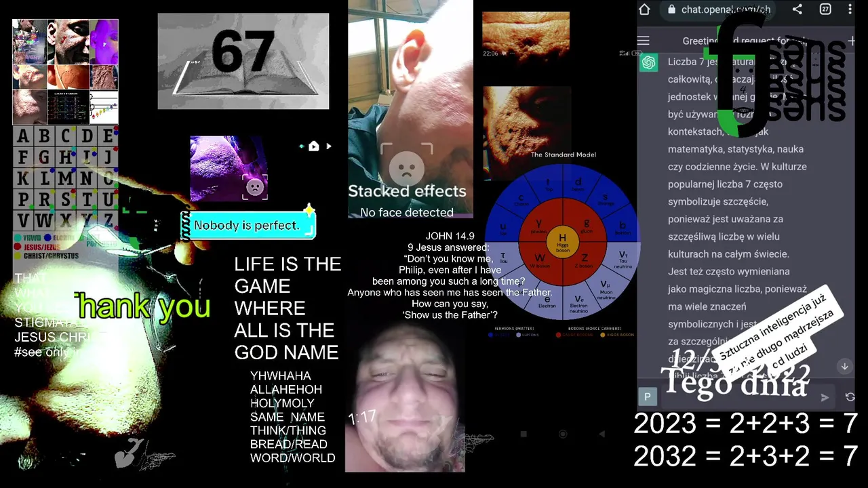Click the WORD/WORLD line
868x488 pixels.
click(293, 457)
